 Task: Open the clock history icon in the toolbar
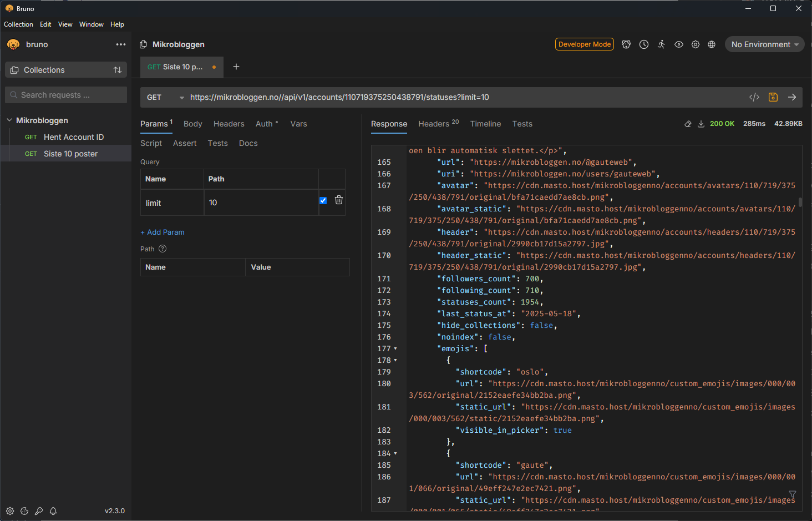tap(644, 44)
